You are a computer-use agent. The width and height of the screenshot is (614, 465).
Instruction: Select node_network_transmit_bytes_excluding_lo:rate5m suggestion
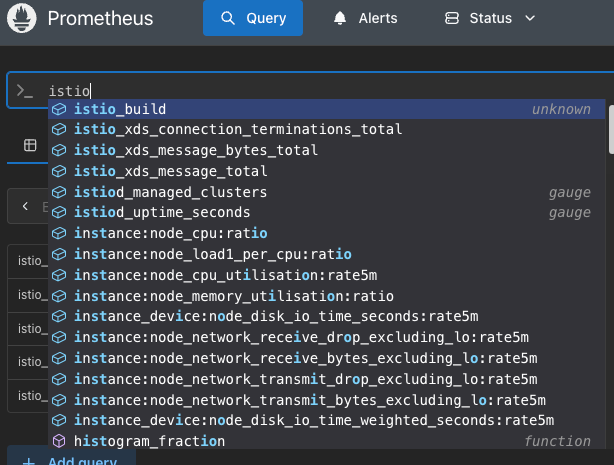(327, 400)
